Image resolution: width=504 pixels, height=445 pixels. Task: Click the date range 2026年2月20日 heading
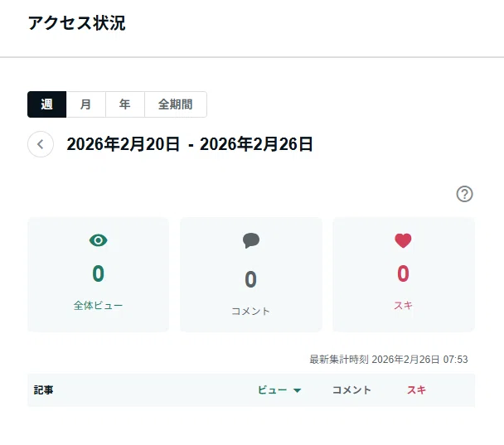(190, 144)
